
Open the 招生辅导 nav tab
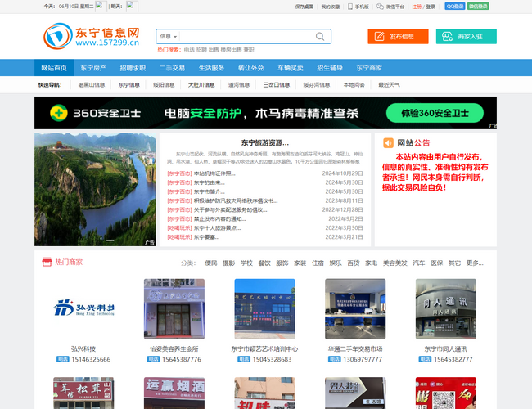pyautogui.click(x=330, y=68)
